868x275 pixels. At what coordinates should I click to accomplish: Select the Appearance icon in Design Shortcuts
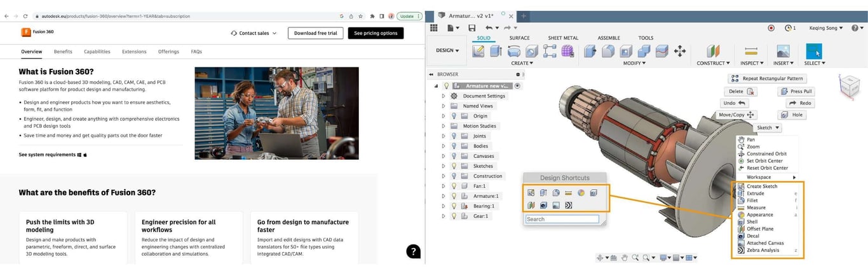[581, 193]
